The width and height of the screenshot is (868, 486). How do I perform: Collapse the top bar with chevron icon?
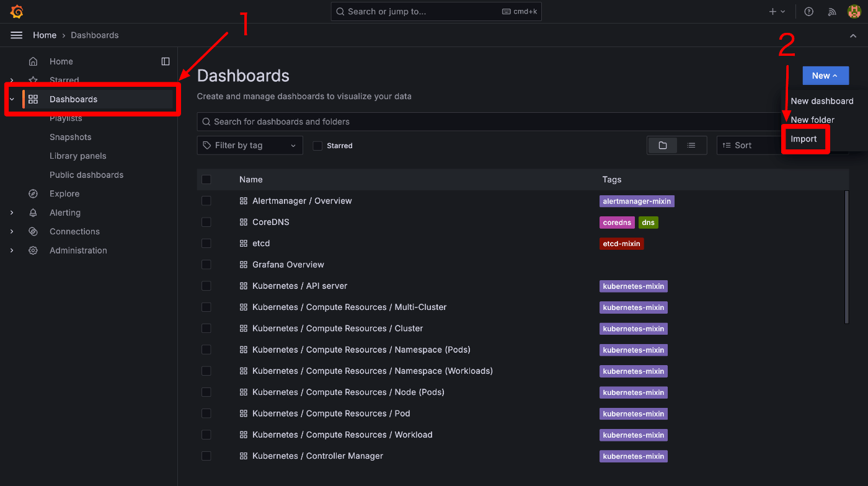click(854, 36)
